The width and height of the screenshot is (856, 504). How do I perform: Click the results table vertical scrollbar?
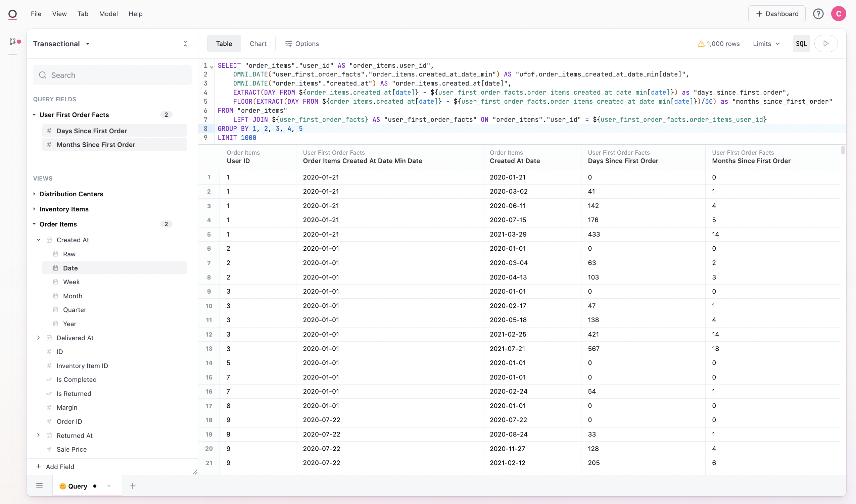(x=843, y=150)
